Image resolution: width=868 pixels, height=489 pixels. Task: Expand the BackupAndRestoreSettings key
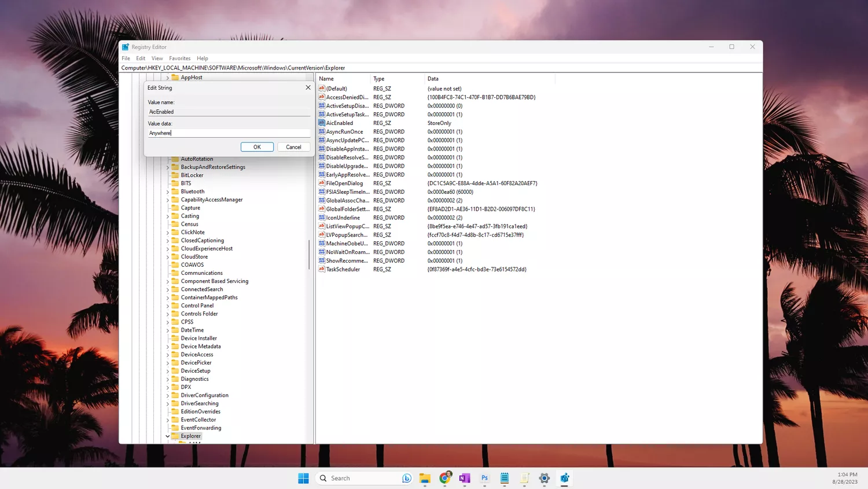click(x=168, y=167)
